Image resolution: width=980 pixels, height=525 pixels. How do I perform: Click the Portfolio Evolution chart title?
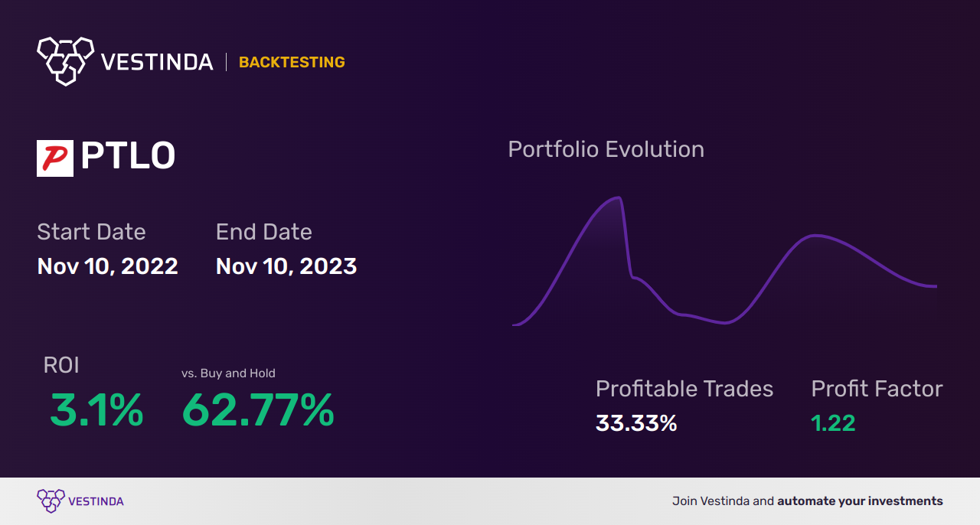coord(606,149)
